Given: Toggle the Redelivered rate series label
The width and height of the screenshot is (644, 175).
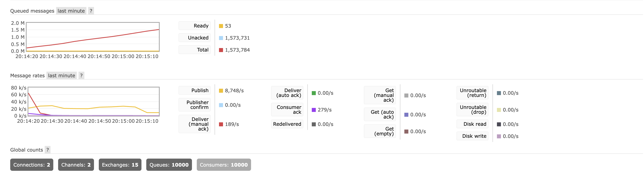Looking at the screenshot, I should 287,124.
